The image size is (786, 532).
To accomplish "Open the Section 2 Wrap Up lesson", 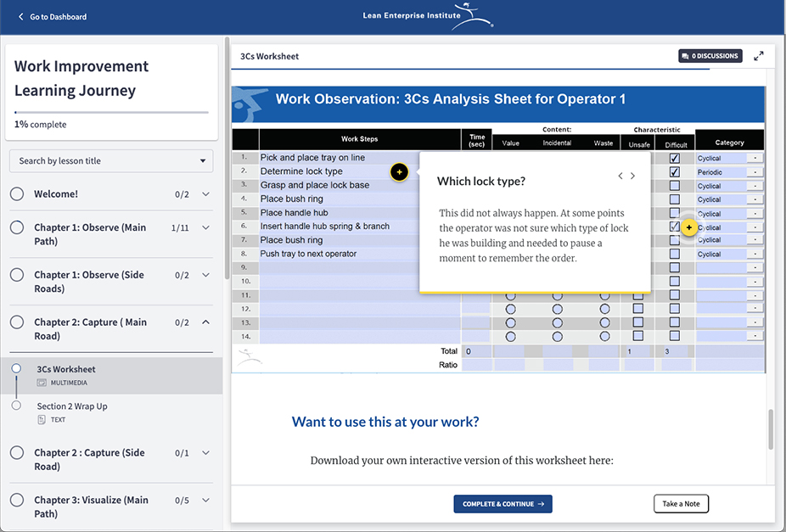I will coord(72,406).
